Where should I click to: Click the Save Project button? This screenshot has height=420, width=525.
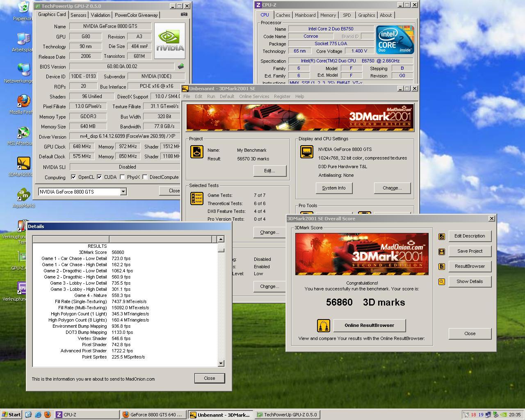coord(470,251)
